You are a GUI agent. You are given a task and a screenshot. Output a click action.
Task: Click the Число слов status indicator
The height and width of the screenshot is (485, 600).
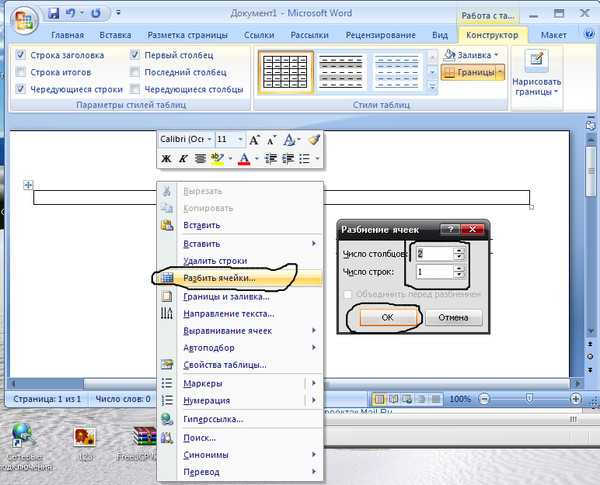click(123, 399)
